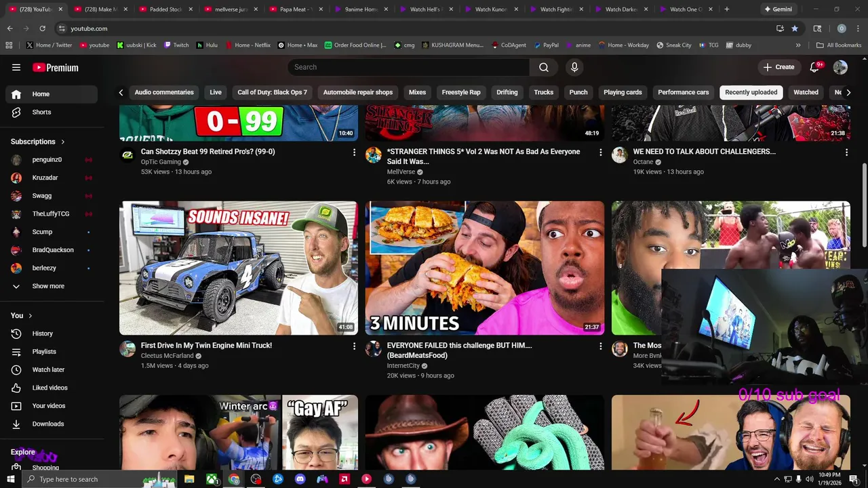Open Your videos in the sidebar
Viewport: 868px width, 488px height.
(52, 406)
